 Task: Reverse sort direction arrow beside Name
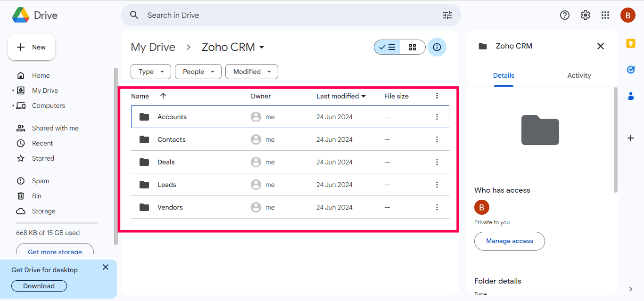[163, 96]
